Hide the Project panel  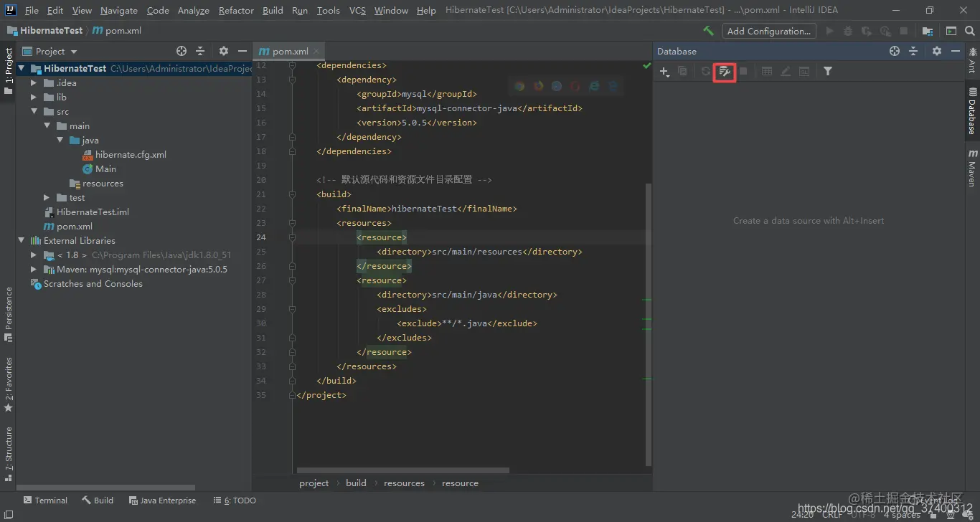click(x=242, y=51)
